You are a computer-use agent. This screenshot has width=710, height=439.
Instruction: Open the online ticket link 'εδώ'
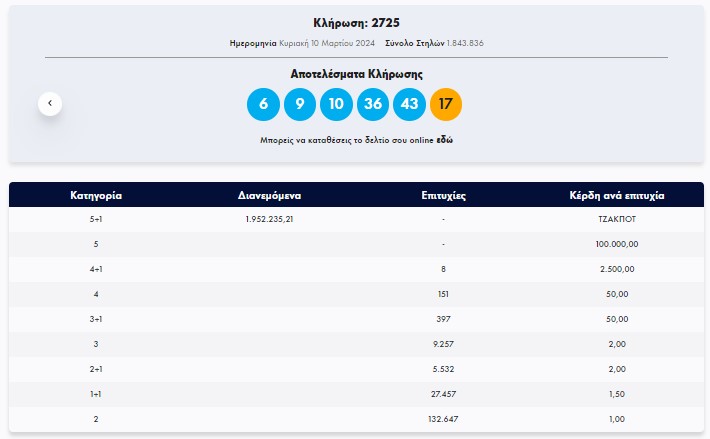pos(445,141)
